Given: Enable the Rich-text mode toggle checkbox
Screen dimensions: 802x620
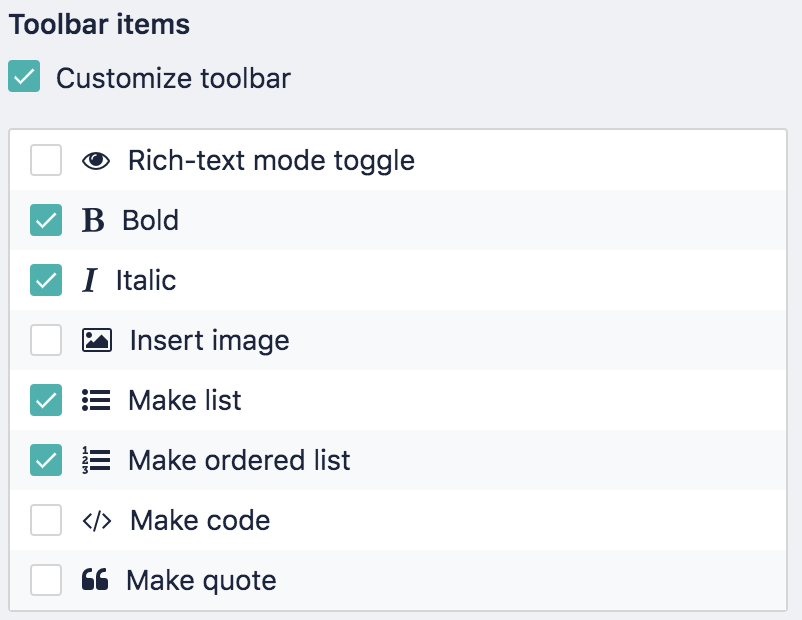Looking at the screenshot, I should point(45,160).
